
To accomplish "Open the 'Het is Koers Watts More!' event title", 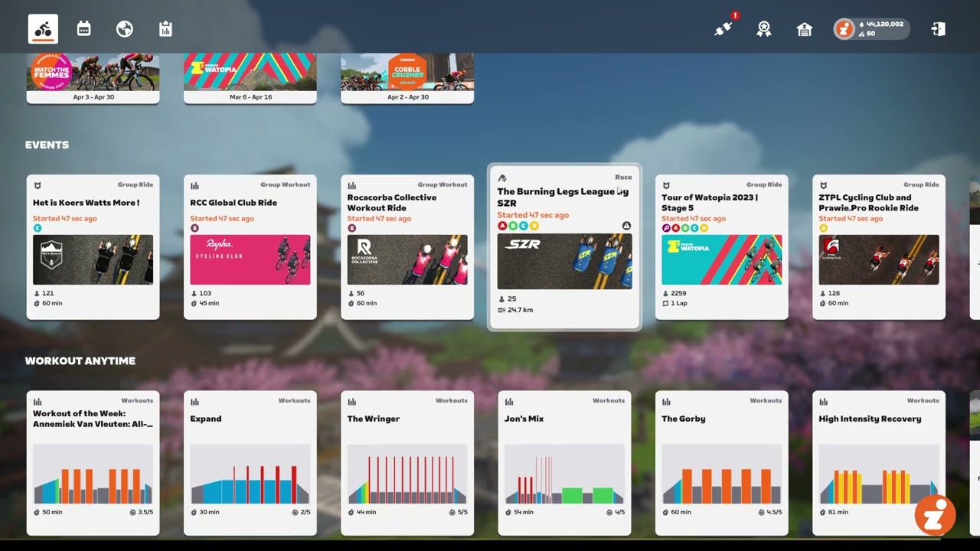I will click(86, 203).
